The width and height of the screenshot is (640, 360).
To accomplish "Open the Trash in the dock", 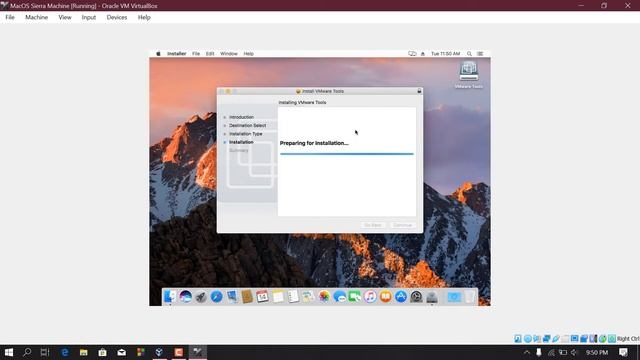I will (470, 297).
